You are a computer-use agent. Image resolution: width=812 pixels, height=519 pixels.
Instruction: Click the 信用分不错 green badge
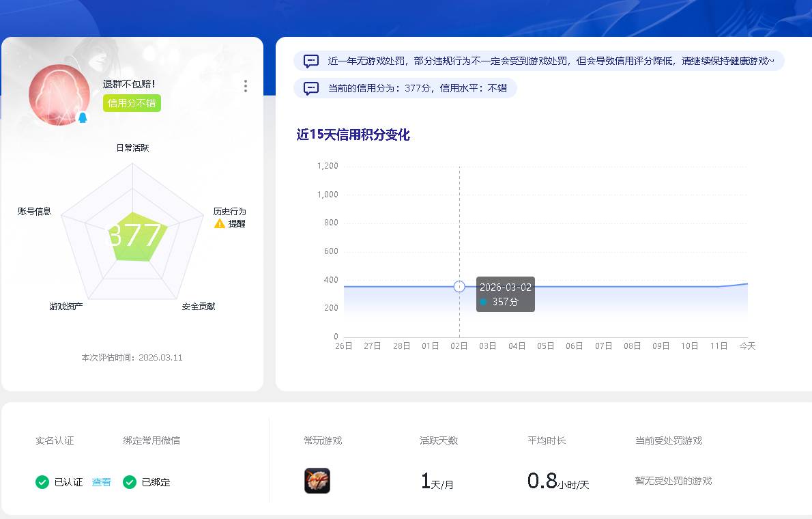132,103
